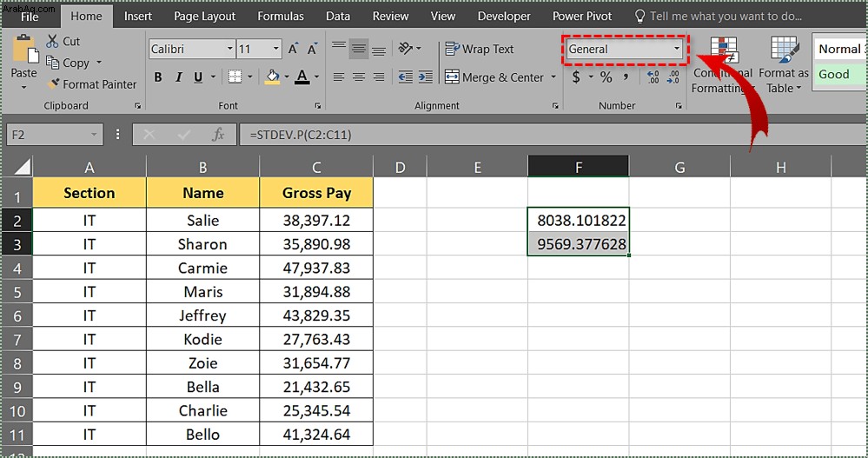Click the Copy icon
The height and width of the screenshot is (458, 868).
(x=53, y=63)
